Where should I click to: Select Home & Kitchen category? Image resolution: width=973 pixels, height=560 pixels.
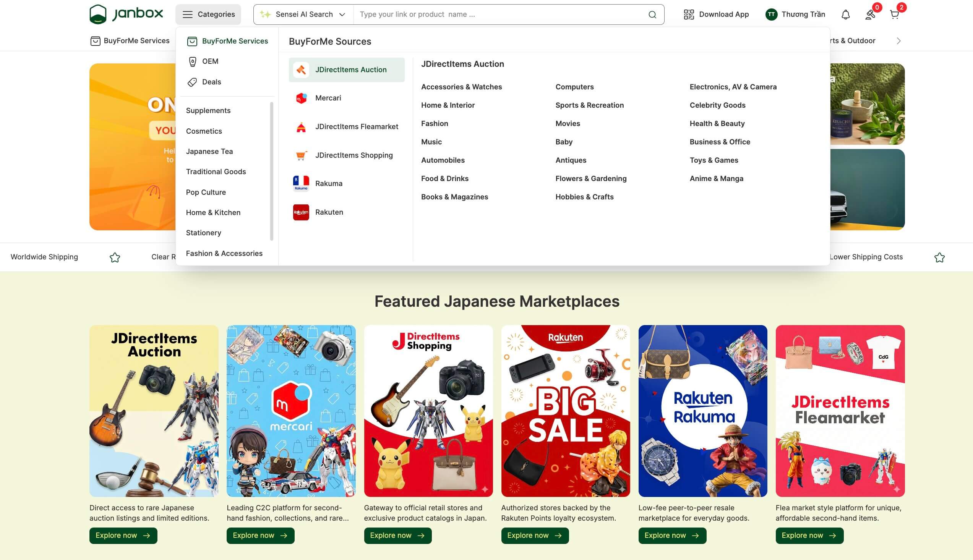213,213
